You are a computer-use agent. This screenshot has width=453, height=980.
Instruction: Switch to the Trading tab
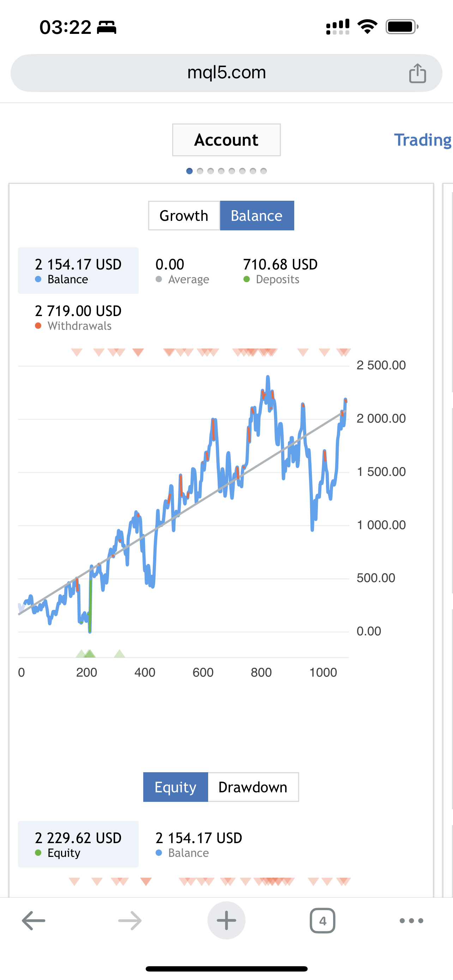tap(422, 140)
